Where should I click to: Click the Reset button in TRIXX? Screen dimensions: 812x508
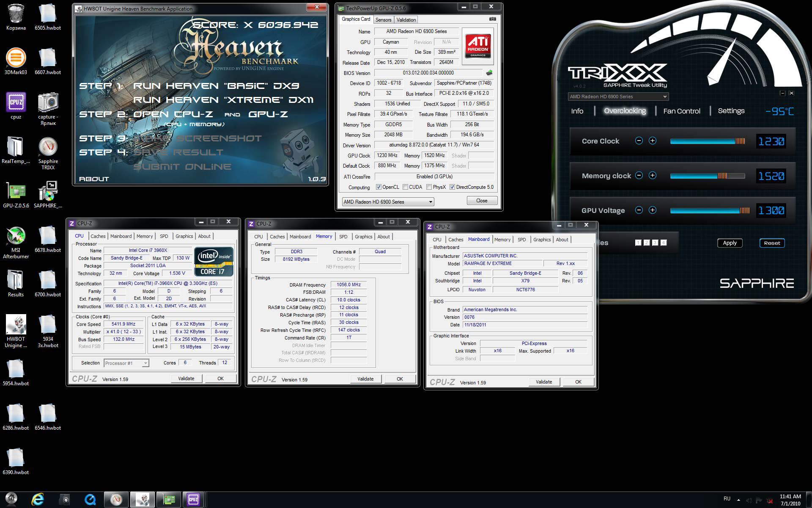click(772, 243)
